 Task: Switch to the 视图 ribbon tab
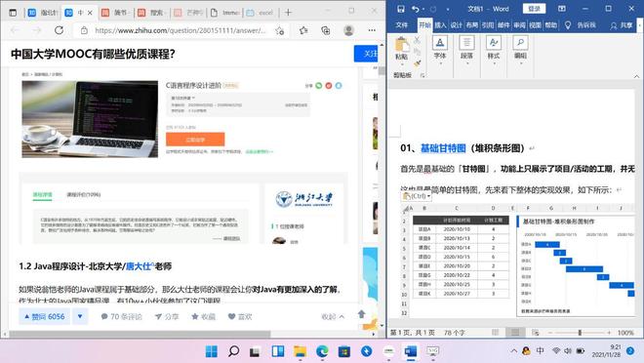pyautogui.click(x=535, y=25)
